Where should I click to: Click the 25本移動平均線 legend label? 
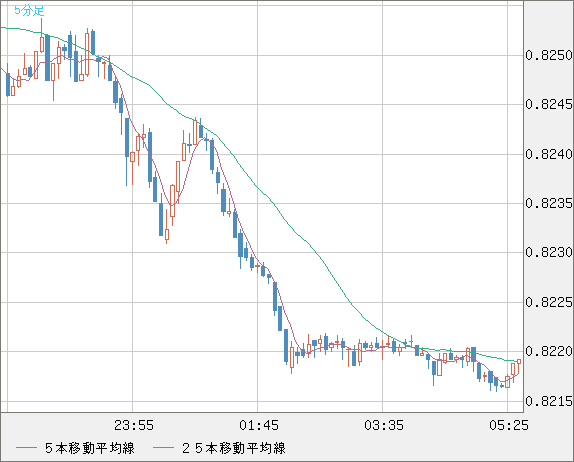(x=234, y=448)
